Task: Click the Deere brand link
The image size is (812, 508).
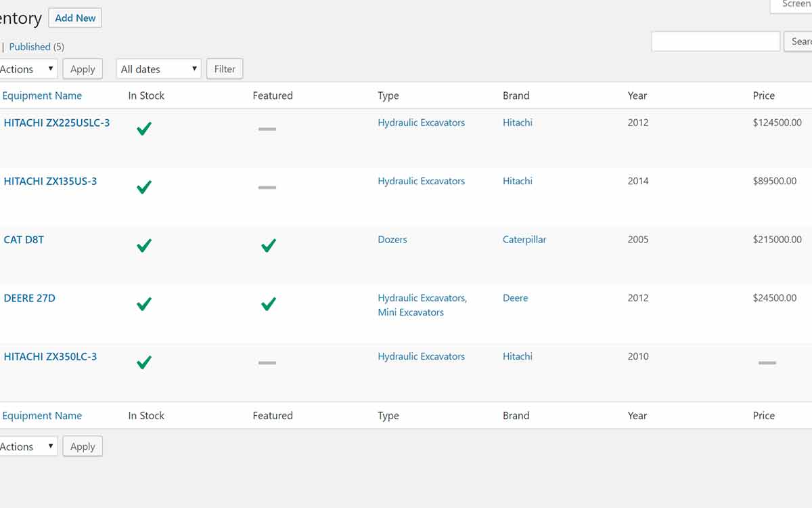Action: tap(516, 297)
